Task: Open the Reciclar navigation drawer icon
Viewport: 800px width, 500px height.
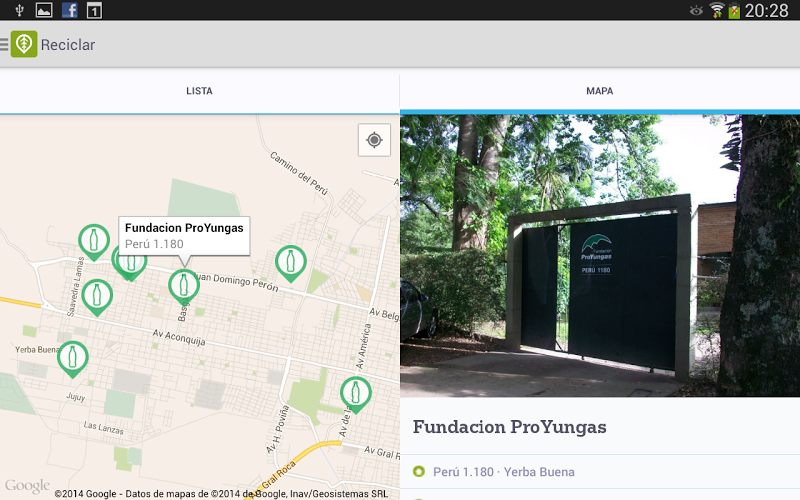Action: click(x=6, y=45)
